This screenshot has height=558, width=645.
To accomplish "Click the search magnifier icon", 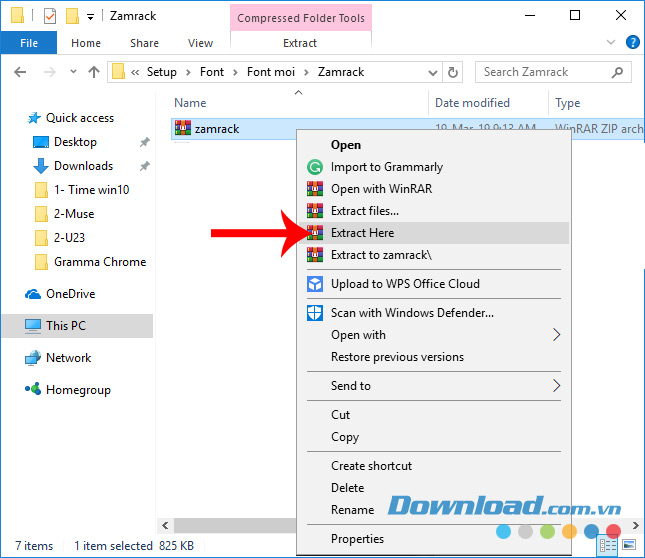I will pyautogui.click(x=617, y=72).
